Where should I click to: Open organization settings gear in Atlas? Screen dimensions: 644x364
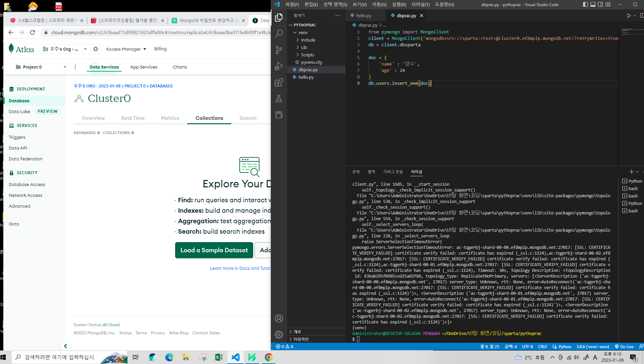pyautogui.click(x=96, y=49)
